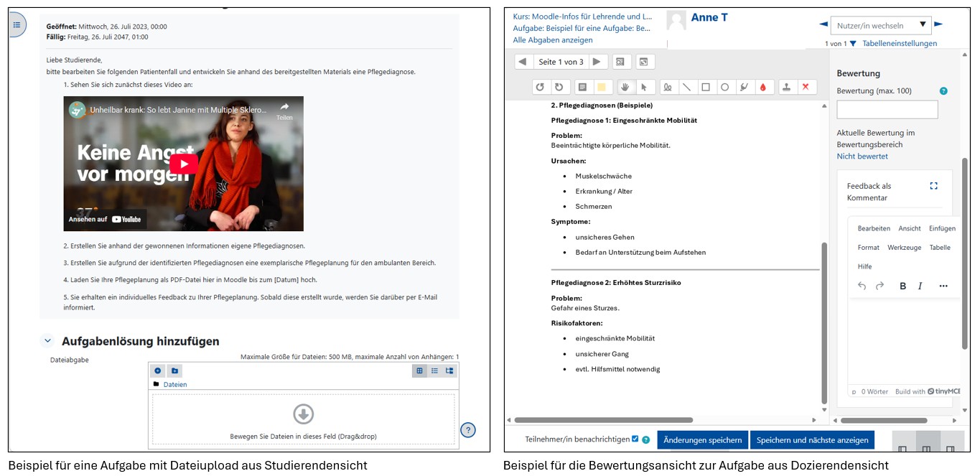Open the Tabelle menu in the editor
980x476 pixels.
point(941,247)
